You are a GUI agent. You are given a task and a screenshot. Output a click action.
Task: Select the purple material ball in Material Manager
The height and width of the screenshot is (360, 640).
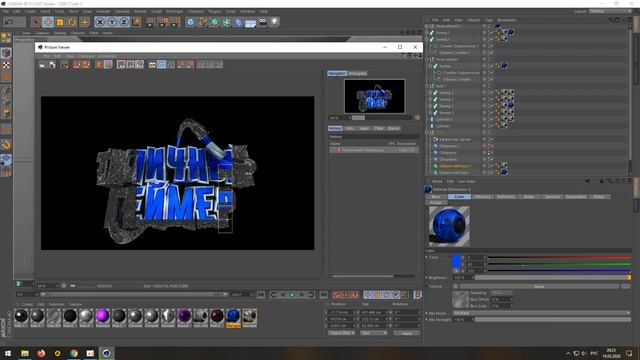point(102,316)
